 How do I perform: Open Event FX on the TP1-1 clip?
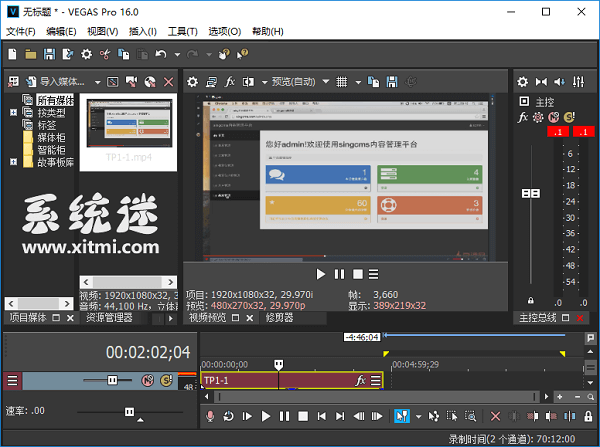coord(360,380)
